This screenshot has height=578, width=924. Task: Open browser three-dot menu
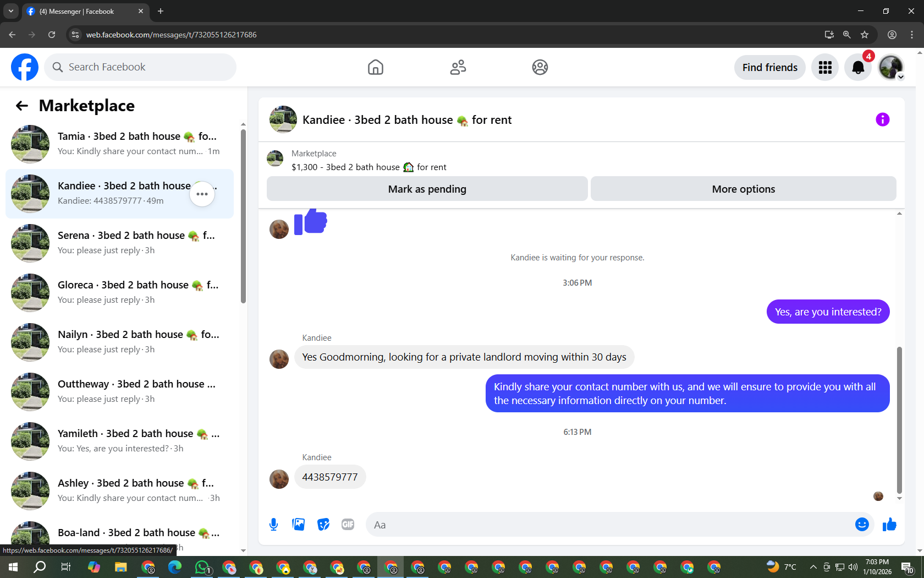[912, 35]
